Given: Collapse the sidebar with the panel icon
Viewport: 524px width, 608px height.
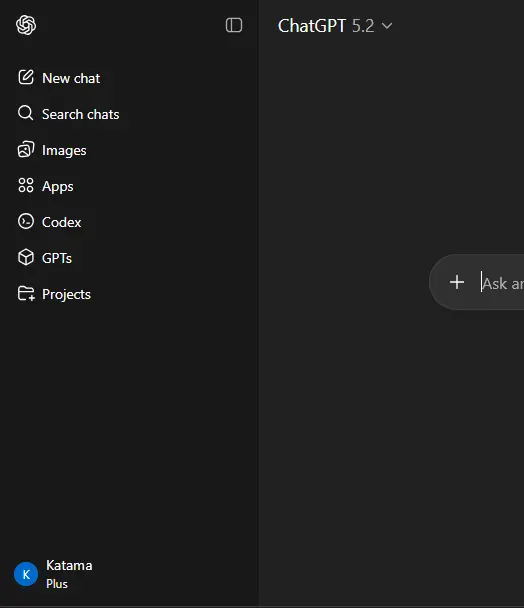Looking at the screenshot, I should (234, 25).
